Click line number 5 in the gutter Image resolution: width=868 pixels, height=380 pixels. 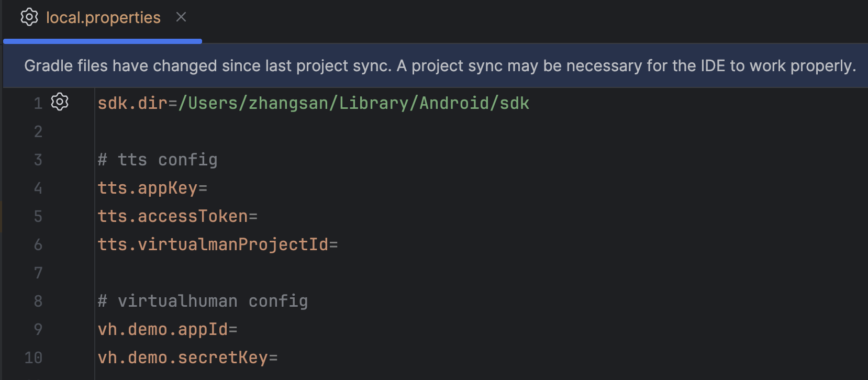point(38,216)
